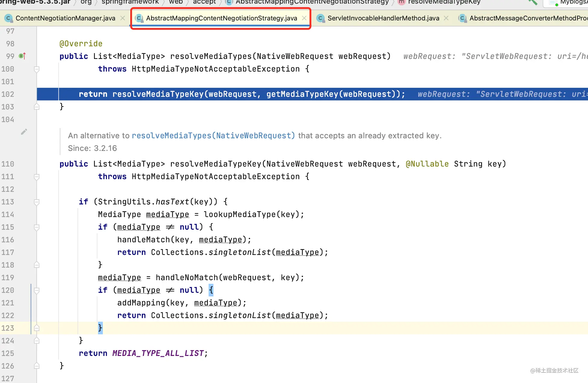
Task: Click line number 125 in the gutter
Action: point(8,353)
